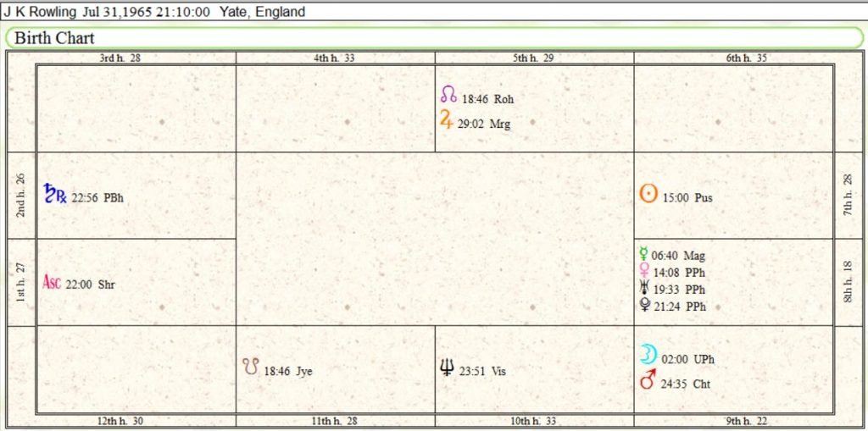This screenshot has height=431, width=868.
Task: Click the Birth Chart title bar
Action: click(x=434, y=38)
